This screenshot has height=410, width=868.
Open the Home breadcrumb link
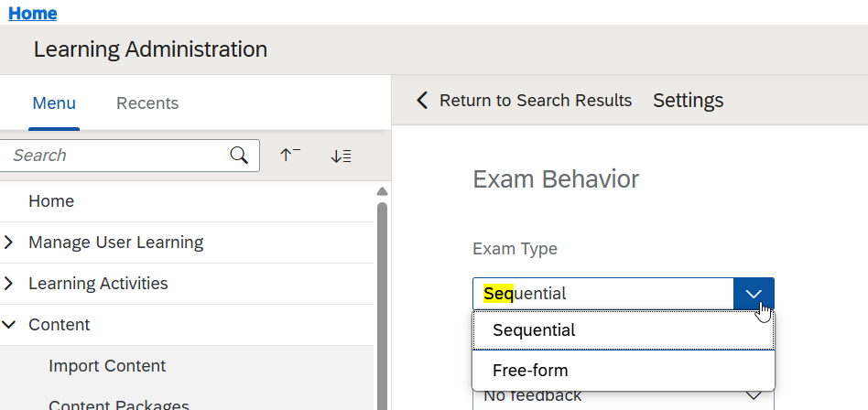click(x=32, y=13)
